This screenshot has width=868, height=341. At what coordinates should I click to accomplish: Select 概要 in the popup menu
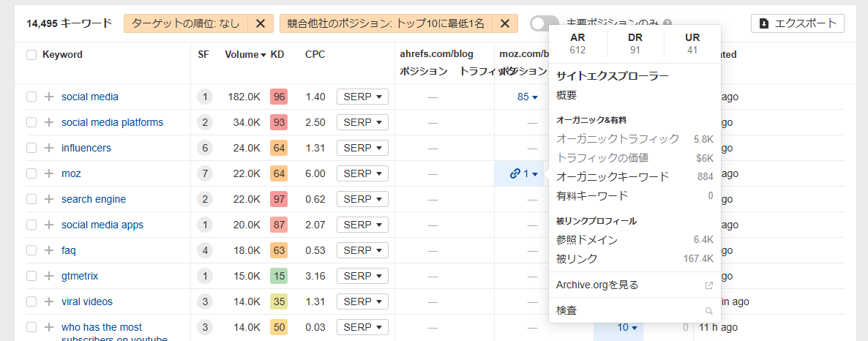pyautogui.click(x=566, y=95)
